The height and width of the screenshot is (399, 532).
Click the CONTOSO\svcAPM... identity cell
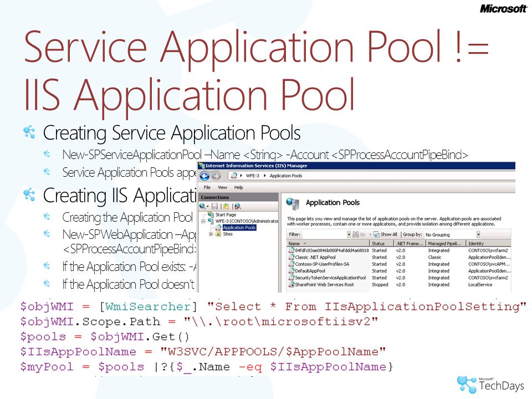[489, 264]
